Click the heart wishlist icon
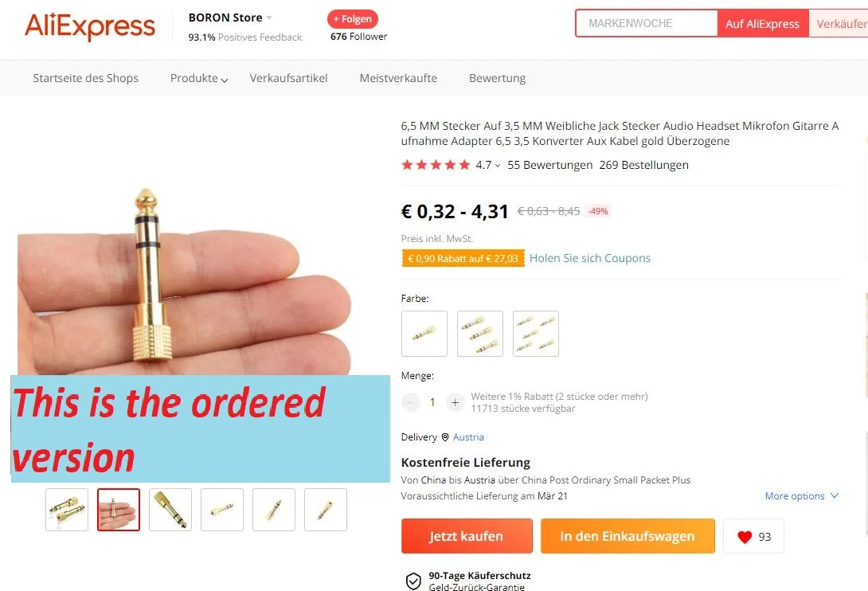Image resolution: width=868 pixels, height=591 pixels. (x=745, y=537)
